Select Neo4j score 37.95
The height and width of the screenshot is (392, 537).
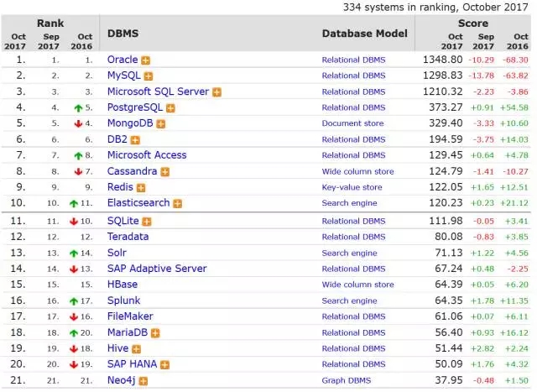coord(449,380)
